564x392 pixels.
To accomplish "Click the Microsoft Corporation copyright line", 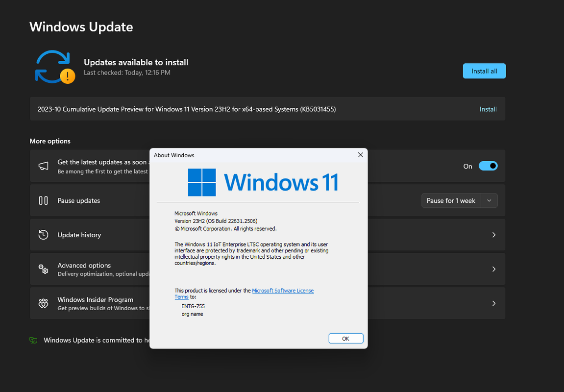I will pos(225,229).
